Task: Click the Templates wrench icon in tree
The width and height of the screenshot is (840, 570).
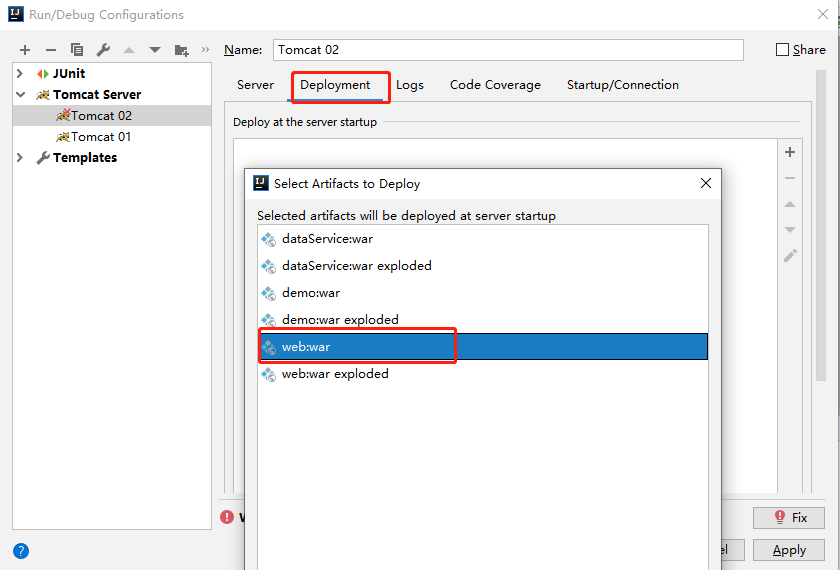Action: 43,158
